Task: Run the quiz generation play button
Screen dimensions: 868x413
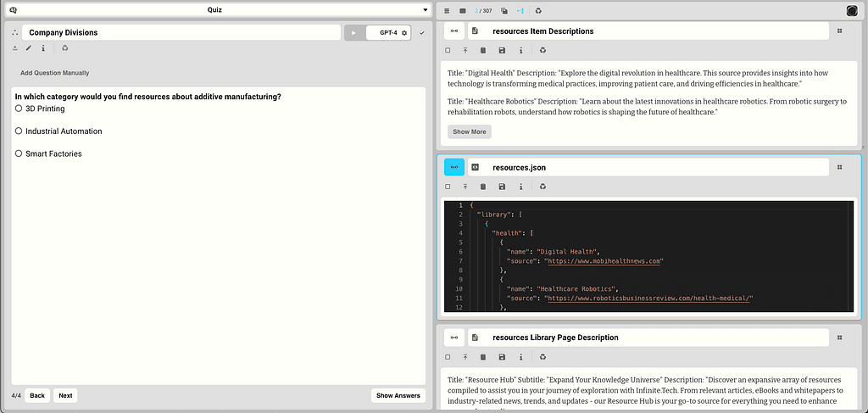Action: click(353, 33)
